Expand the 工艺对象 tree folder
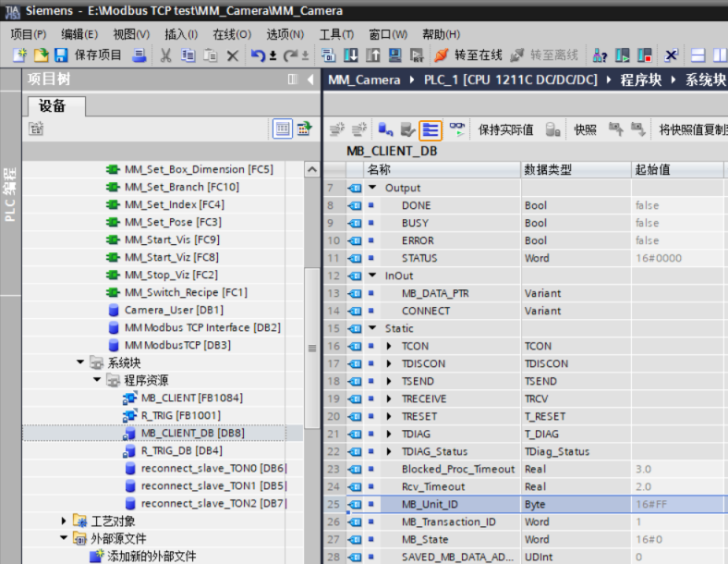Viewport: 728px width, 564px height. pyautogui.click(x=65, y=521)
